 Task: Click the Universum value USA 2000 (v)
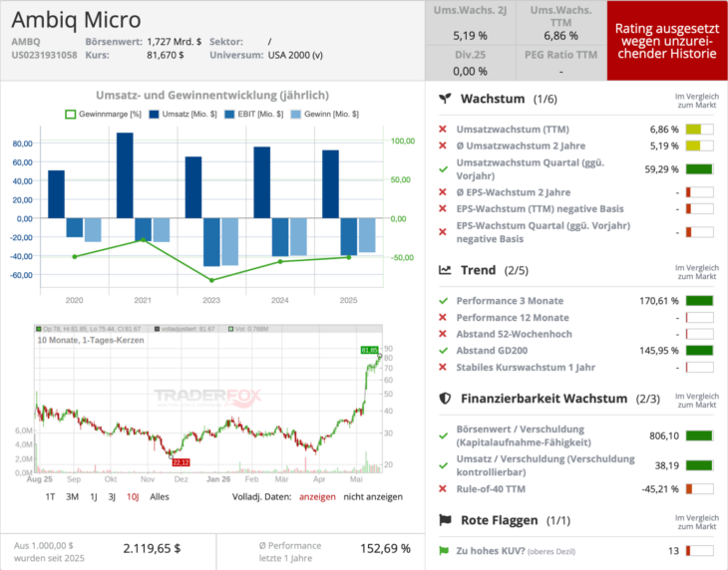click(x=295, y=55)
